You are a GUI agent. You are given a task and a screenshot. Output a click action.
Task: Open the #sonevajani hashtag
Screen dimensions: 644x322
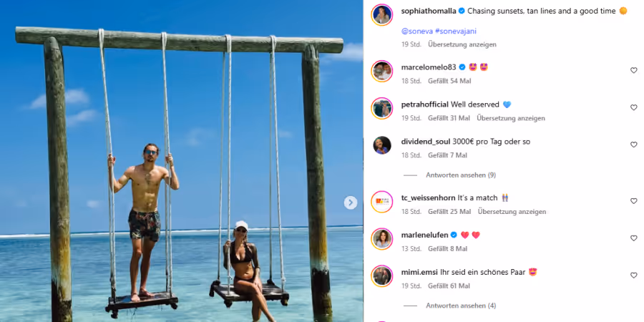456,31
